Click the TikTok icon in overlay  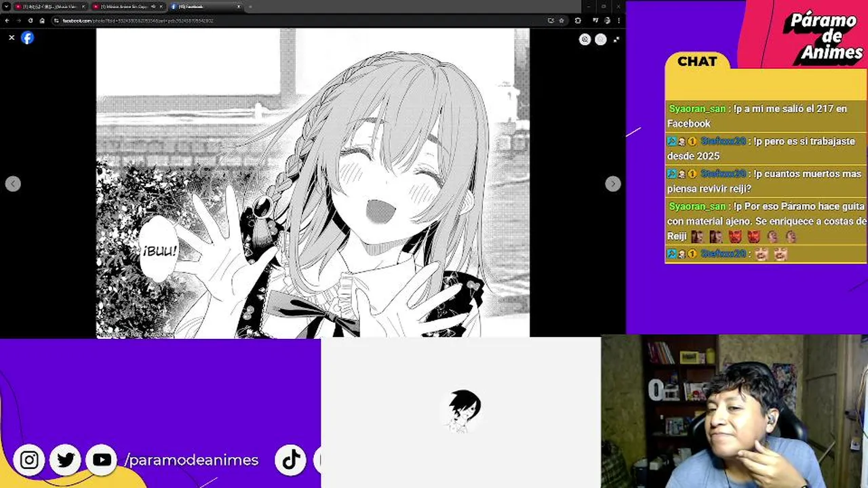point(291,460)
